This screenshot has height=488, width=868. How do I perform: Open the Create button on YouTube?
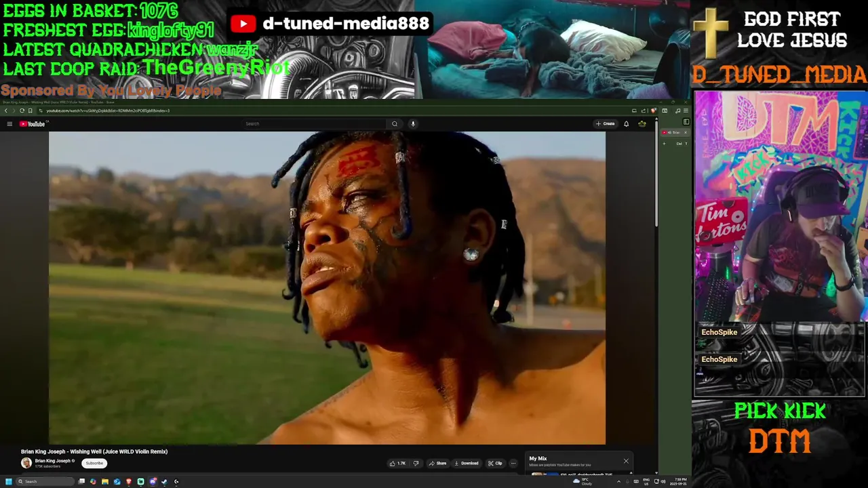pos(606,123)
